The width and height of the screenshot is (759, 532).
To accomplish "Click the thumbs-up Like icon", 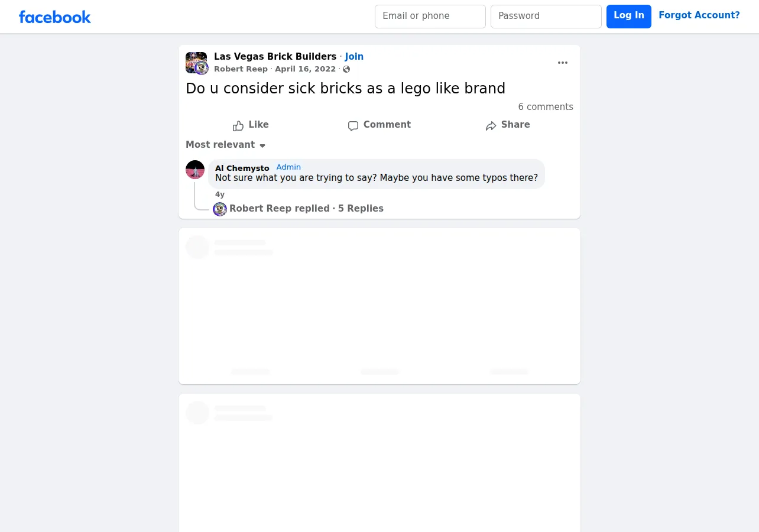I will click(238, 125).
